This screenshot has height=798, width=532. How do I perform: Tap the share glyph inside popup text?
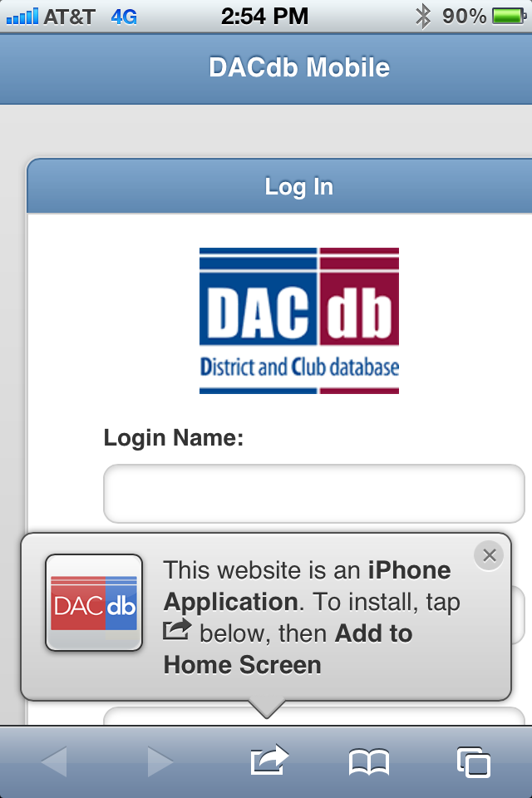coord(177,630)
